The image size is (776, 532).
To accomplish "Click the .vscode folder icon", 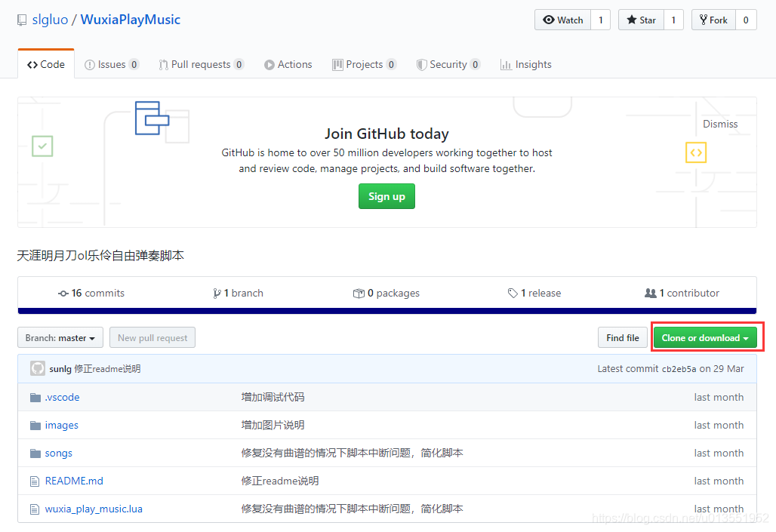I will pos(35,398).
